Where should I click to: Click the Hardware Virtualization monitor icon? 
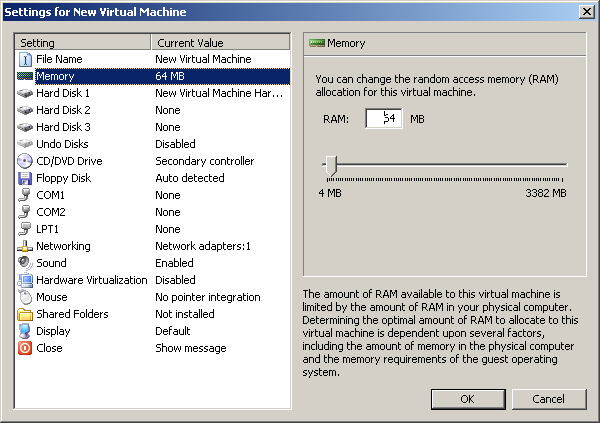[25, 280]
